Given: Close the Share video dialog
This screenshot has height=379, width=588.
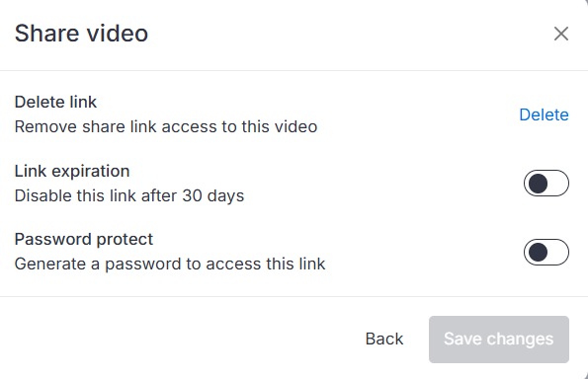Looking at the screenshot, I should point(561,34).
